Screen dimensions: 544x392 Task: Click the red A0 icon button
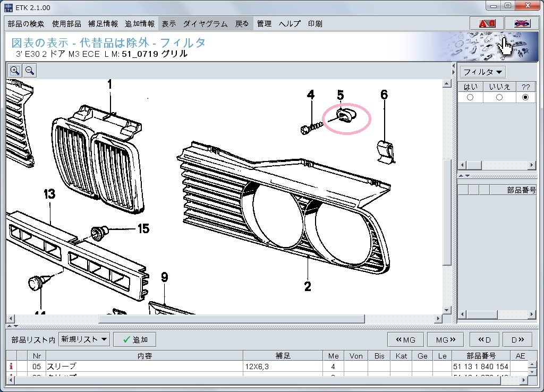click(x=487, y=23)
